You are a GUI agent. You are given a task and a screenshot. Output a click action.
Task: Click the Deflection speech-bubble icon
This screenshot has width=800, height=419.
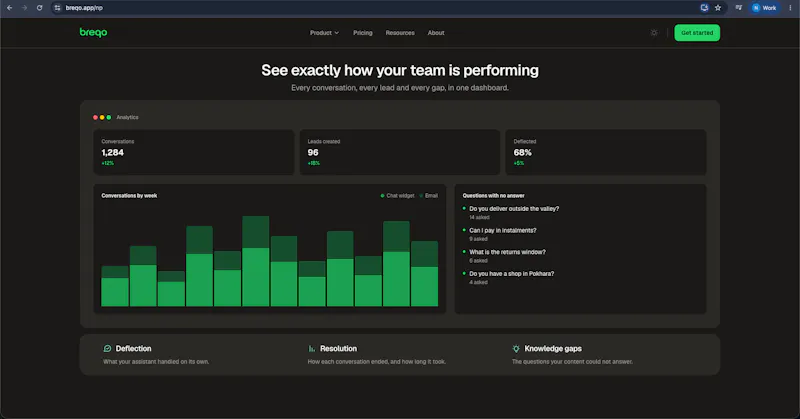[107, 349]
